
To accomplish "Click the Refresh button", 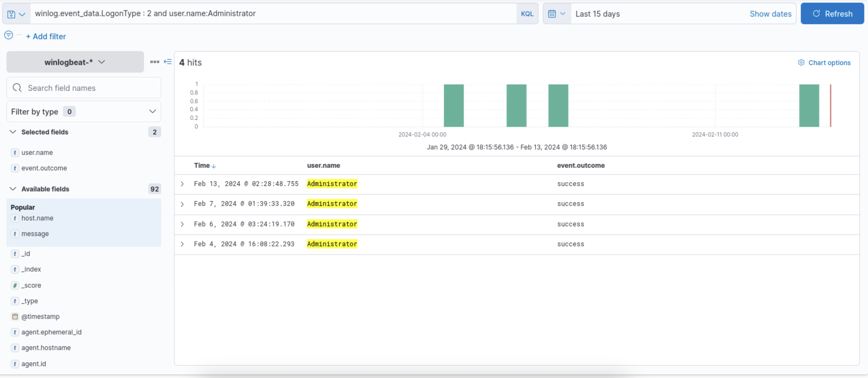I will [832, 14].
